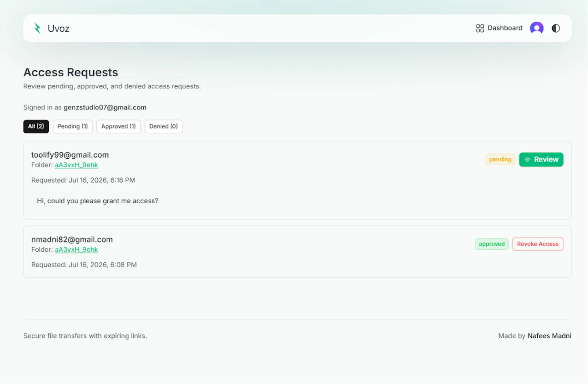Switch to the Approved (1) tab
The image size is (588, 384).
(x=118, y=126)
